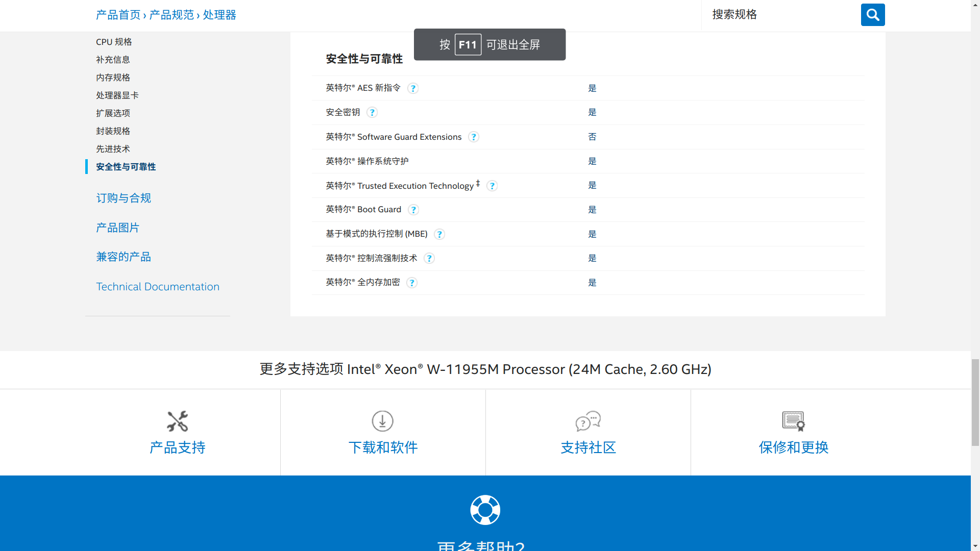Open help icon for 安全密钥
This screenshot has height=551, width=980.
(x=372, y=112)
